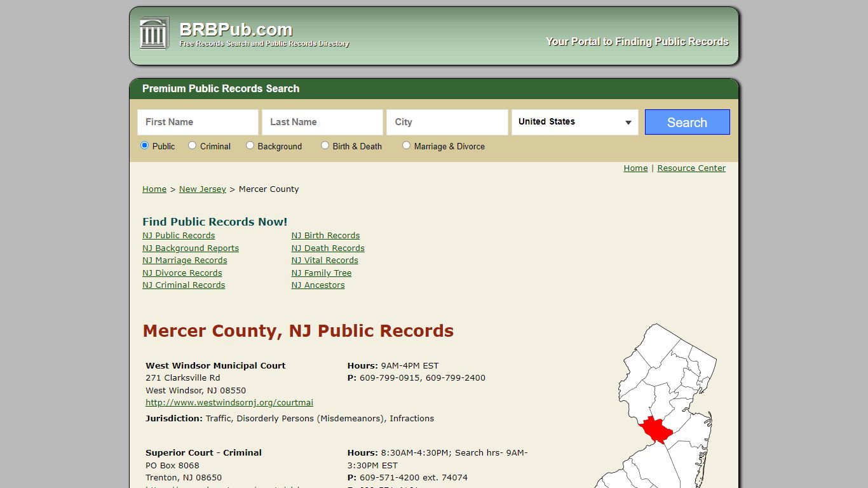Click the address 271 Clarksville Rd
This screenshot has height=488, width=868.
pyautogui.click(x=183, y=378)
